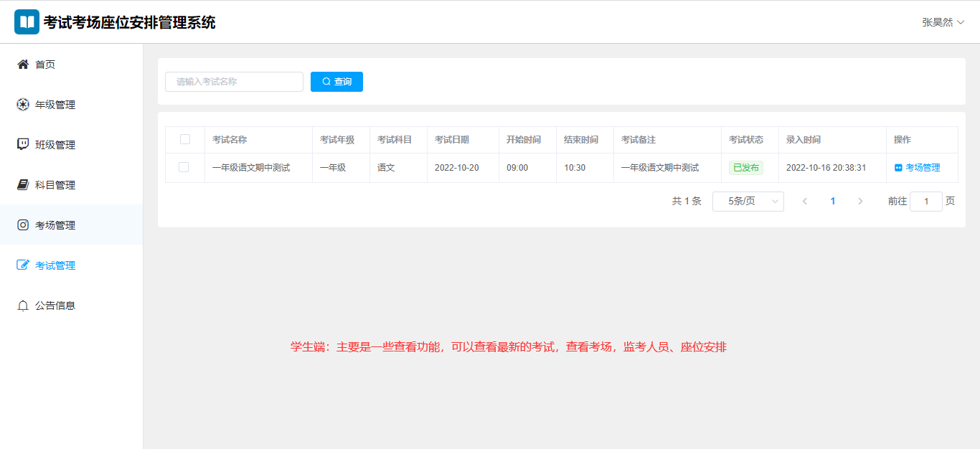Click the 班级管理 sidebar icon

coord(23,145)
